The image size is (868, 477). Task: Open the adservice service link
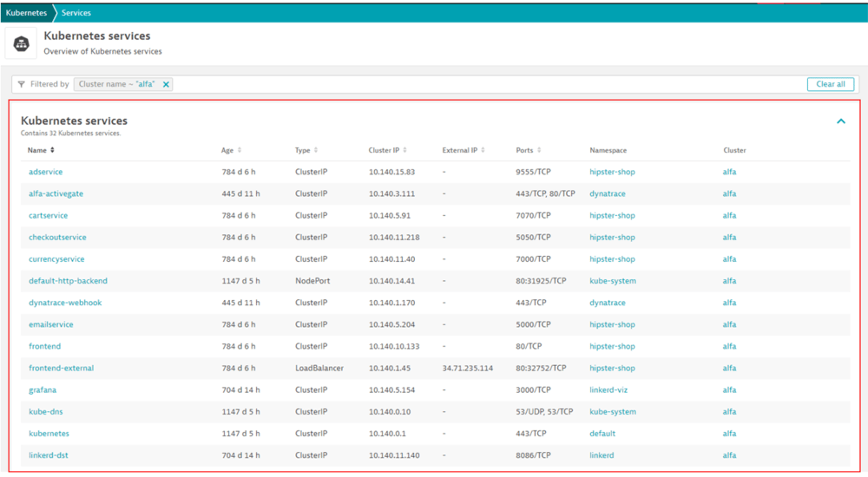[46, 172]
